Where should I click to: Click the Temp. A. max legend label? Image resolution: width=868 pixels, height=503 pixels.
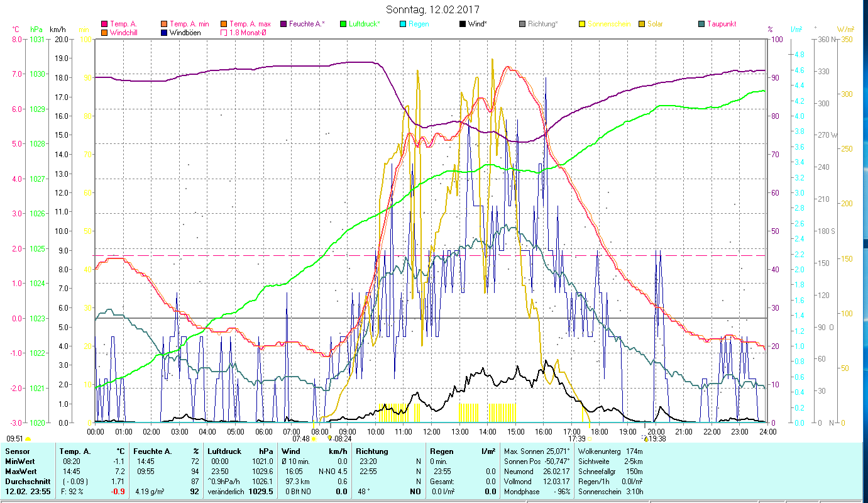click(250, 25)
